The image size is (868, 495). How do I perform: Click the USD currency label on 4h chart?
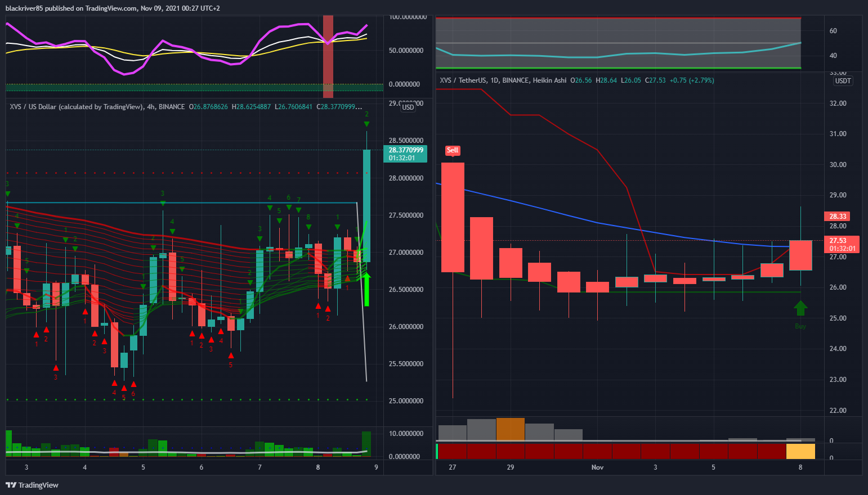pos(408,107)
